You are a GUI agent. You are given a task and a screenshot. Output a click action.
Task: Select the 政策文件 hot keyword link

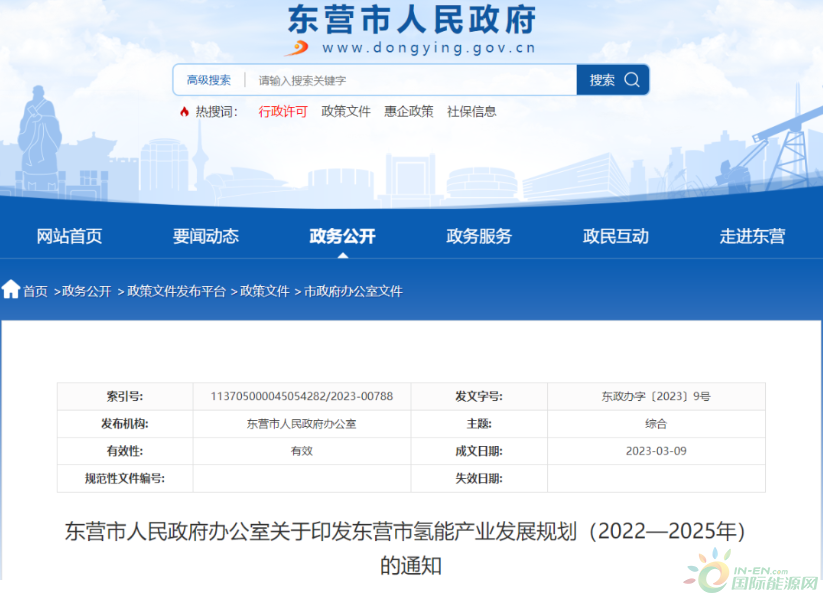[346, 112]
